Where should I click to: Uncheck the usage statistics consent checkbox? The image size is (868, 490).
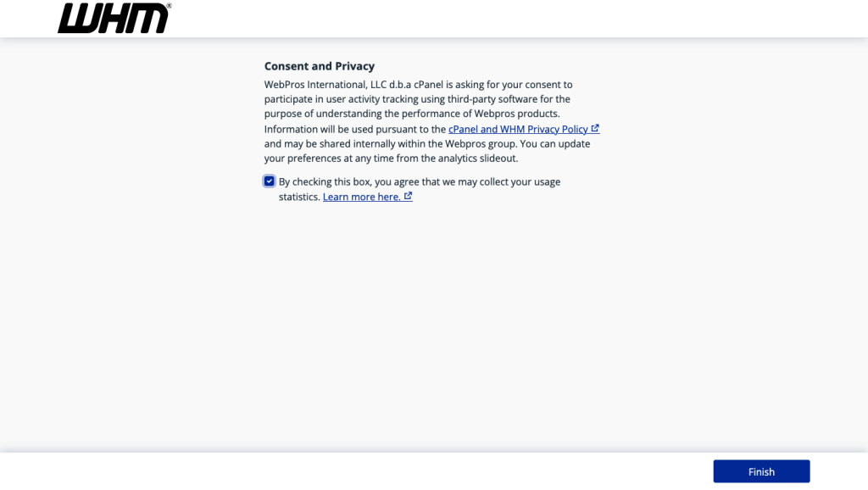(270, 181)
